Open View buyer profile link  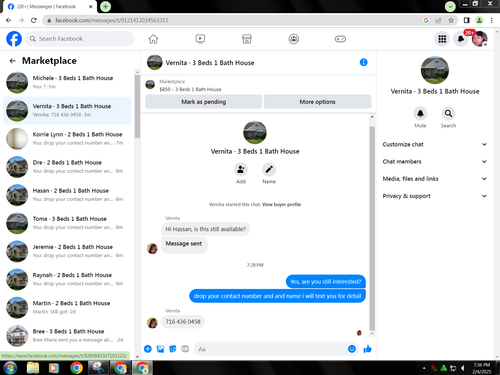[x=281, y=204]
